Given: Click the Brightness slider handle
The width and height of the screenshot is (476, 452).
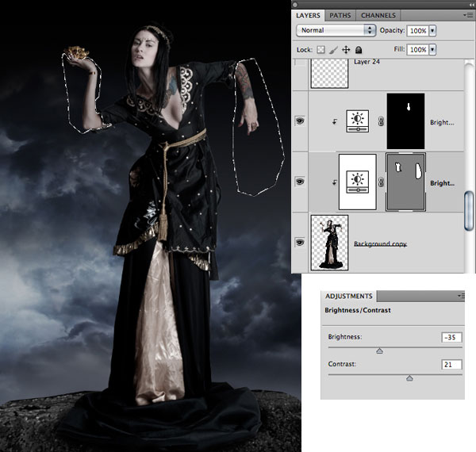Looking at the screenshot, I should [x=379, y=350].
